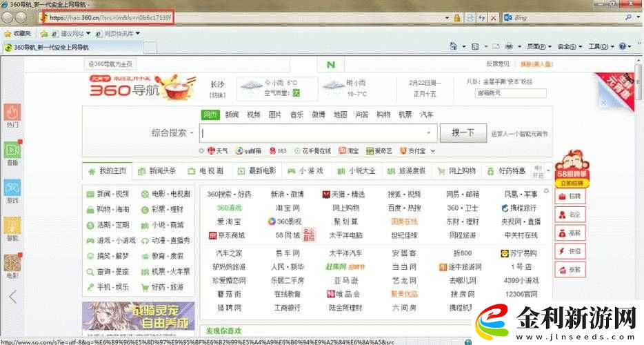The image size is (644, 345).
Task: Refresh the page using refresh icon
Action: (482, 18)
